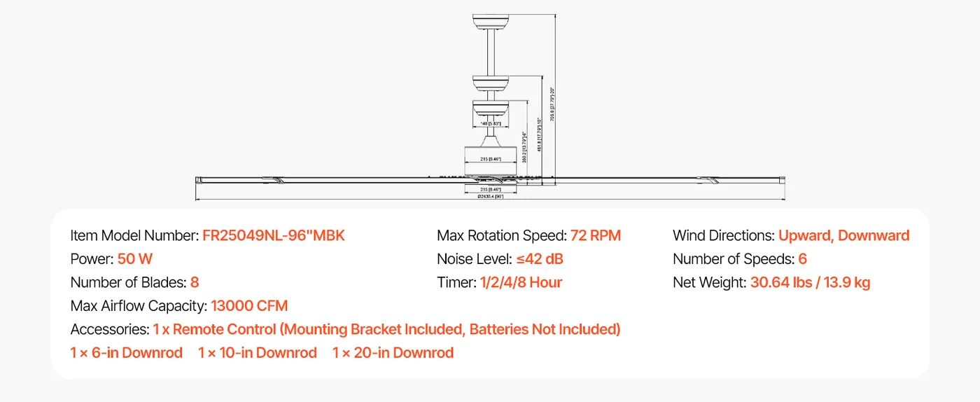
Task: Click the 72 RPM rotation speed
Action: coord(596,235)
